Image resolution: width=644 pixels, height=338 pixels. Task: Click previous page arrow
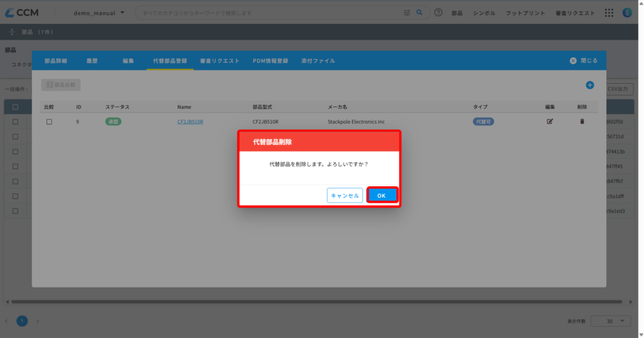tap(6, 321)
